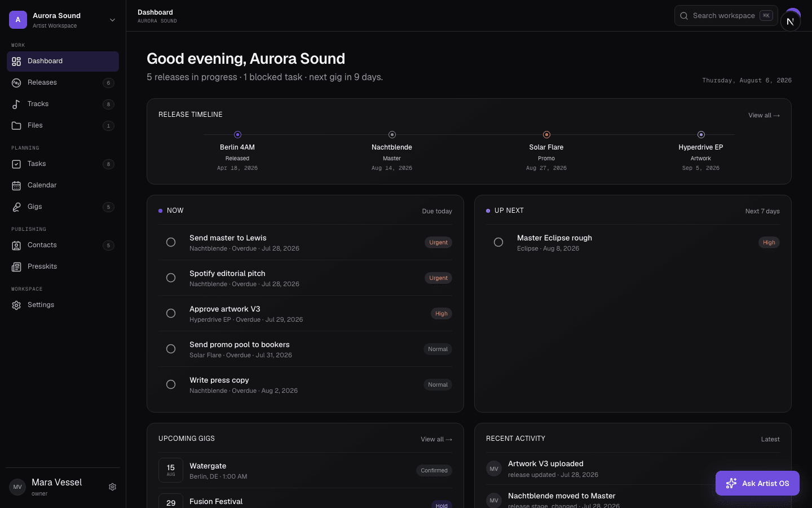Click the Files folder icon

[x=16, y=126]
